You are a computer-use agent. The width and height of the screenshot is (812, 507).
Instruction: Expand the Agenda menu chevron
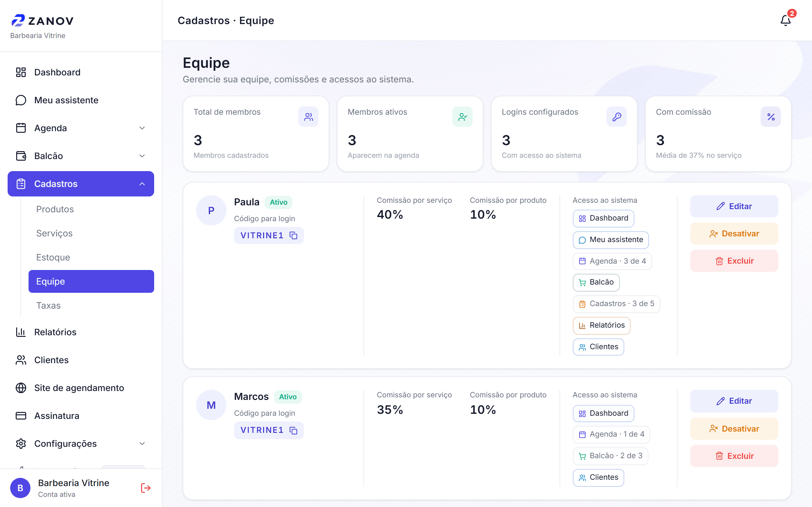tap(142, 128)
